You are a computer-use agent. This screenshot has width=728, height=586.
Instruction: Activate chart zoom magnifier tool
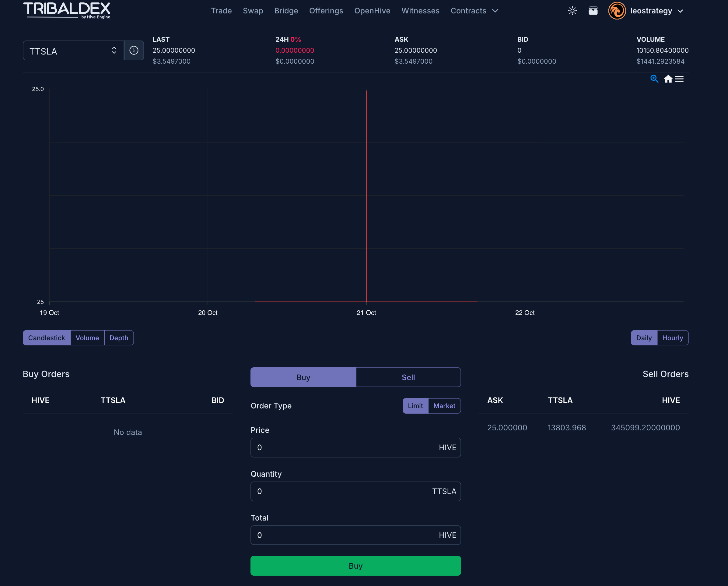coord(654,79)
